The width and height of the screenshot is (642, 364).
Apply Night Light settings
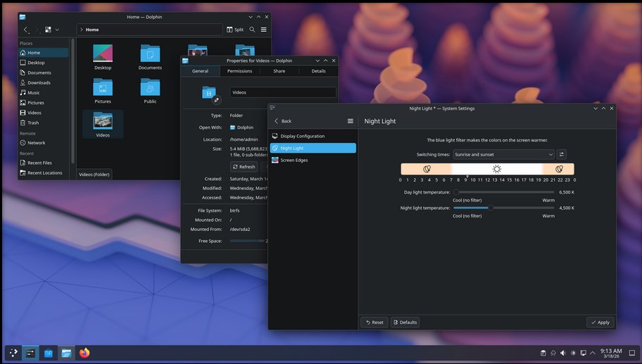600,322
